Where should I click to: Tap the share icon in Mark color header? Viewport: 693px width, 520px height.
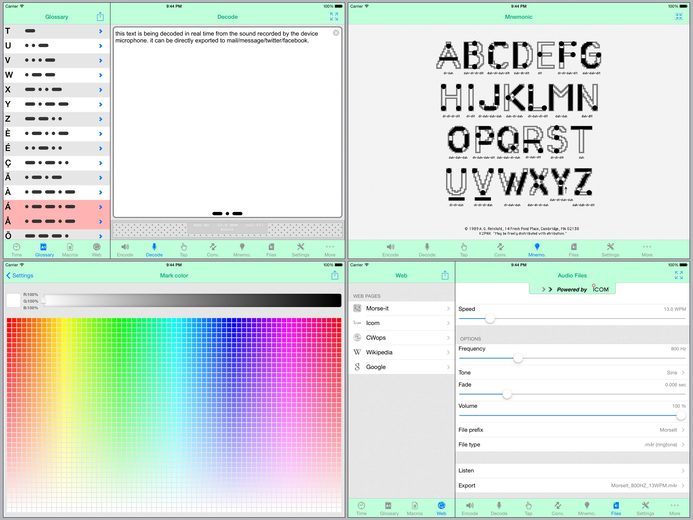point(335,275)
